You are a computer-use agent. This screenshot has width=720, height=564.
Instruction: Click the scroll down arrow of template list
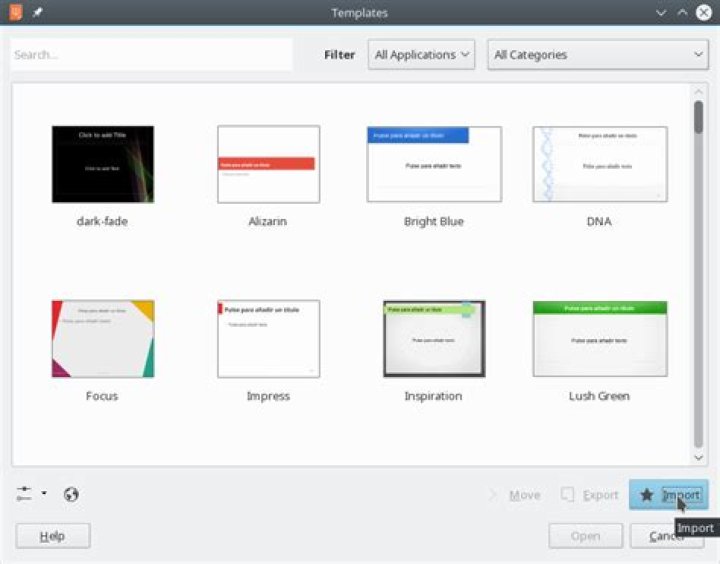[698, 457]
